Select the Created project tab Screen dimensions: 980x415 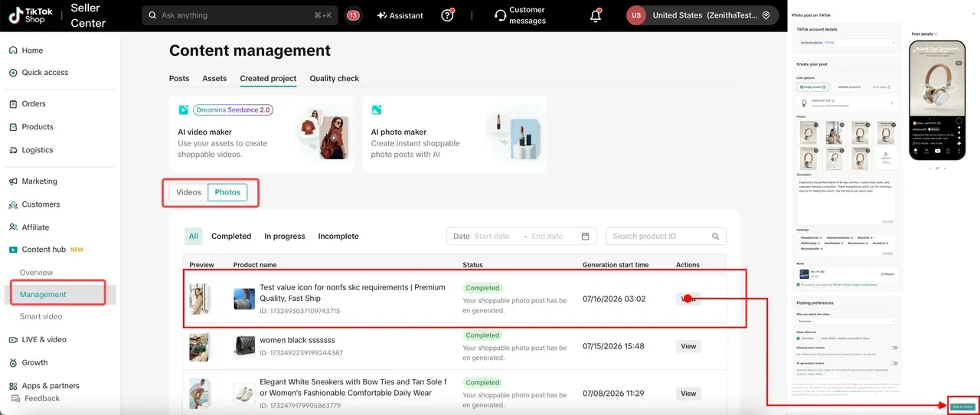268,78
